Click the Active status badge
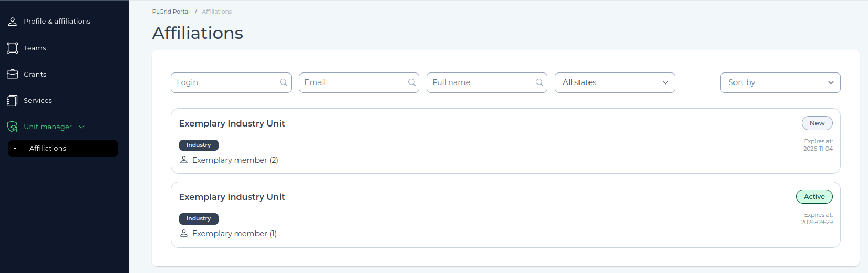Viewport: 868px width, 273px height. [x=814, y=197]
